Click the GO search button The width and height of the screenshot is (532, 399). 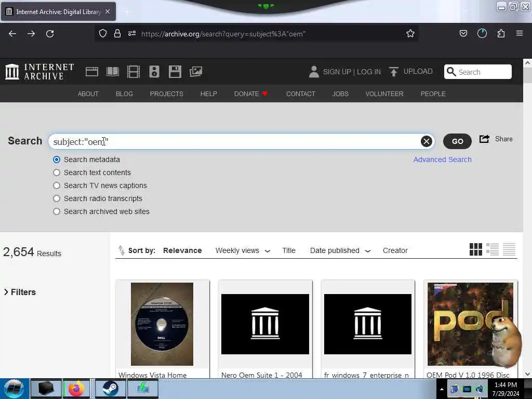457,141
